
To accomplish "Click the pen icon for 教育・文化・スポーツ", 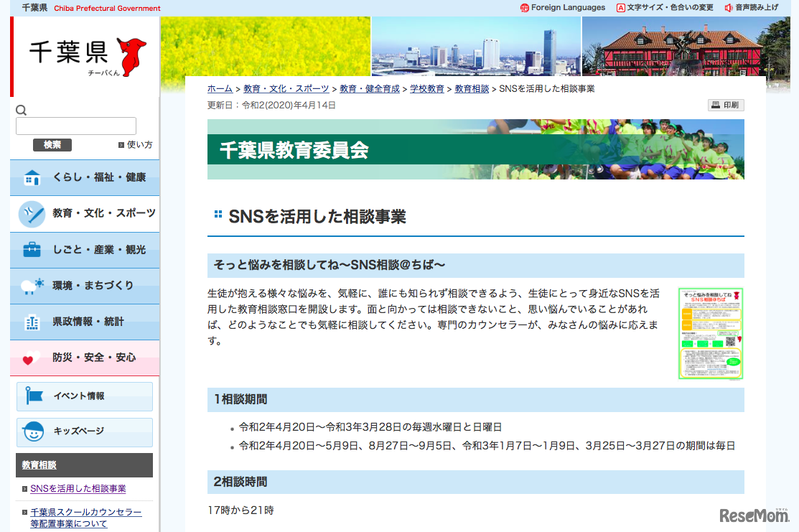I will (30, 213).
